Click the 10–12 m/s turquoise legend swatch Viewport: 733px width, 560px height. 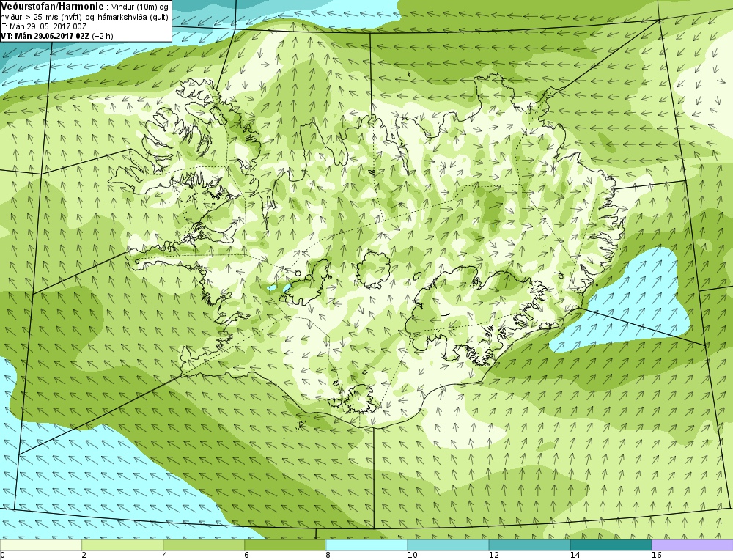click(x=448, y=545)
